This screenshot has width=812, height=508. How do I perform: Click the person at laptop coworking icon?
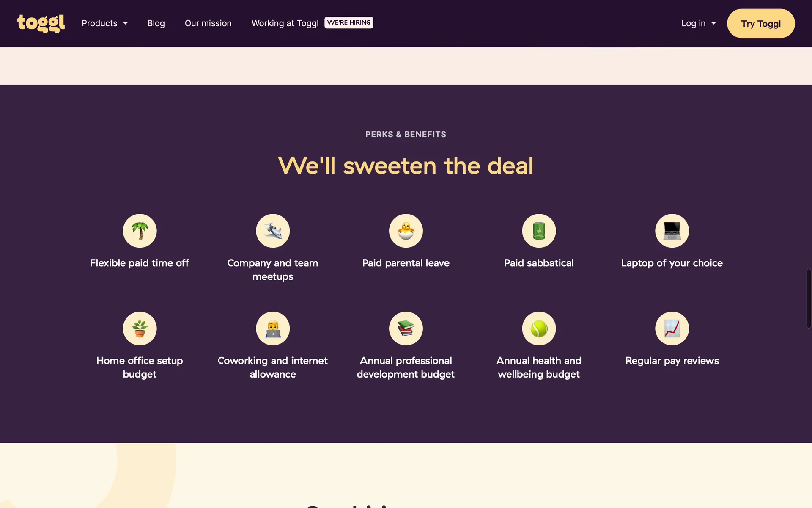click(273, 329)
